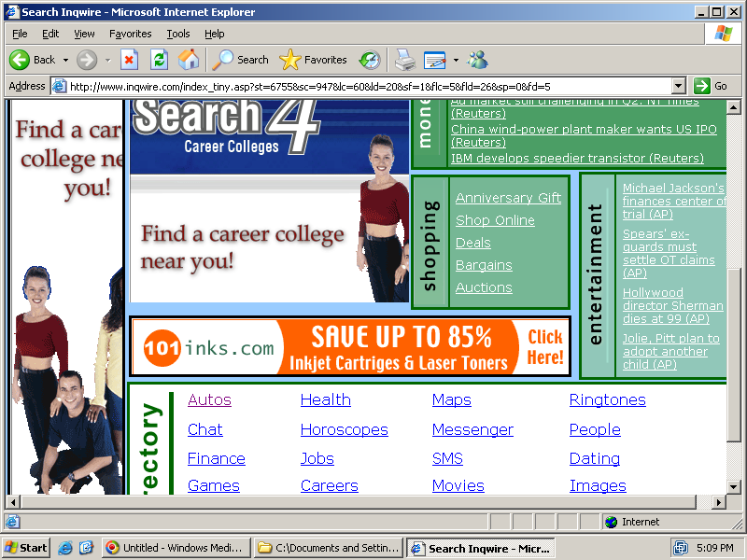Click the second Quick Launch icon beside Internet Explorer
747x560 pixels.
pos(86,548)
